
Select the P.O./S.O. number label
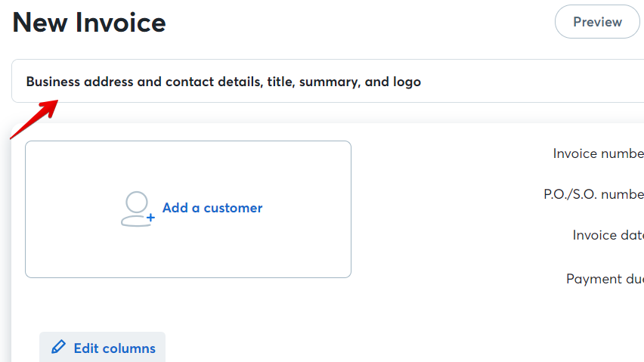pyautogui.click(x=594, y=194)
